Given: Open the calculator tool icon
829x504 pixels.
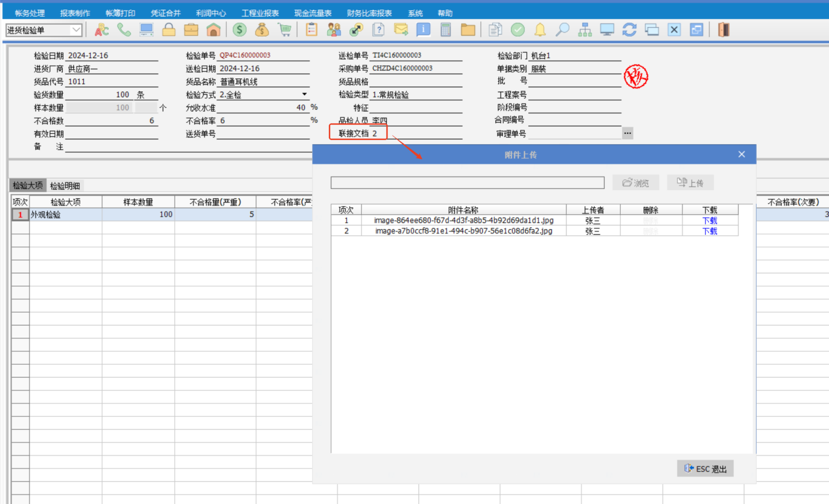Looking at the screenshot, I should pos(446,30).
